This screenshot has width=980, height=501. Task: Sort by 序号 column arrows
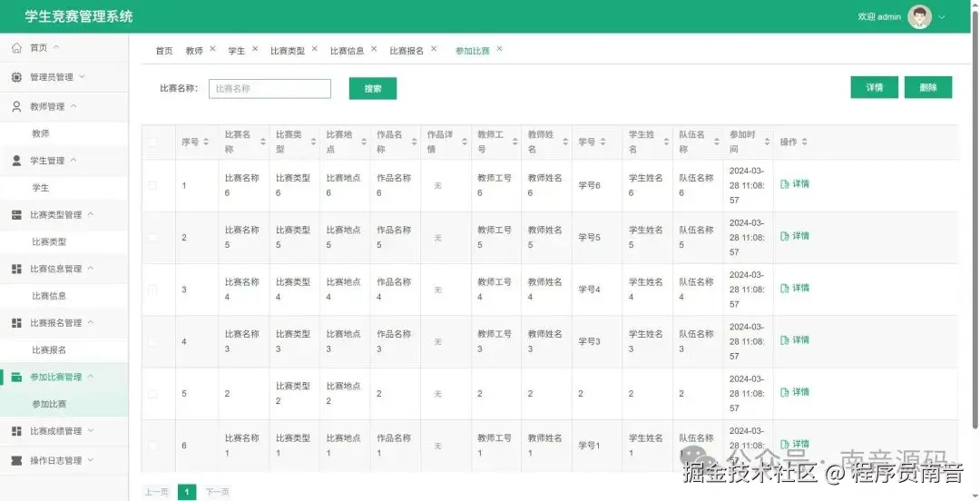(x=206, y=142)
